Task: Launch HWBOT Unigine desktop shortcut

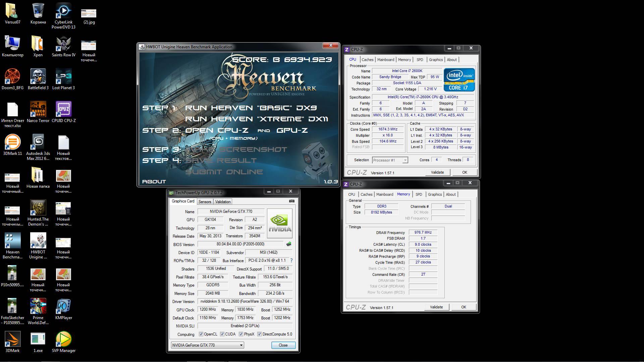Action: (x=38, y=246)
